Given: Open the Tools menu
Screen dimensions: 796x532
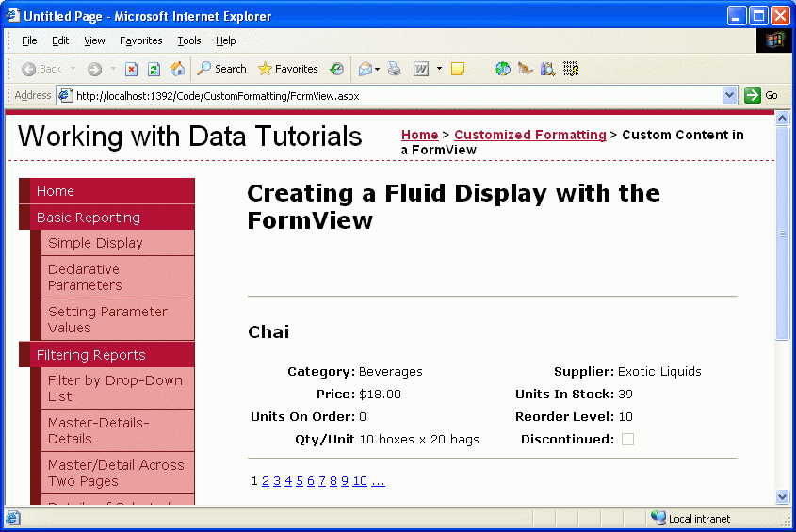Looking at the screenshot, I should point(189,40).
